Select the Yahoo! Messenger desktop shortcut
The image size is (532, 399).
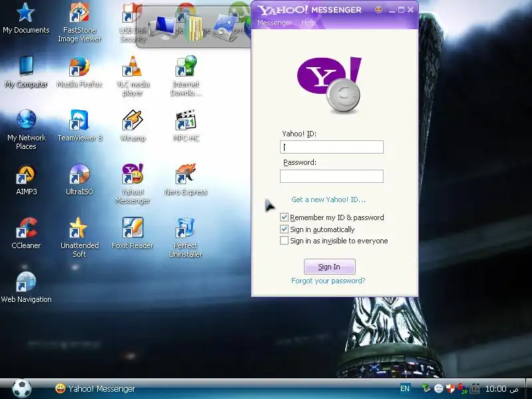pyautogui.click(x=132, y=184)
